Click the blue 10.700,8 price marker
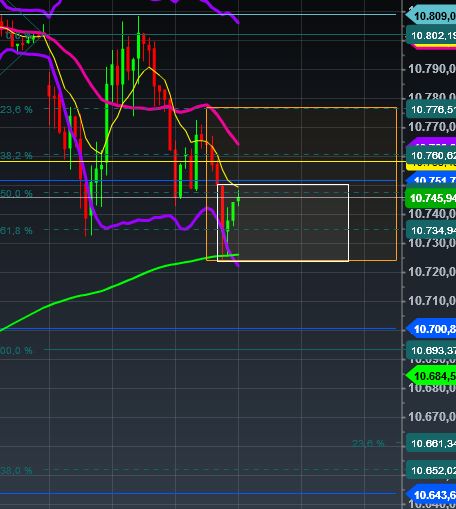Screen dimensions: 456x509 pyautogui.click(x=431, y=329)
